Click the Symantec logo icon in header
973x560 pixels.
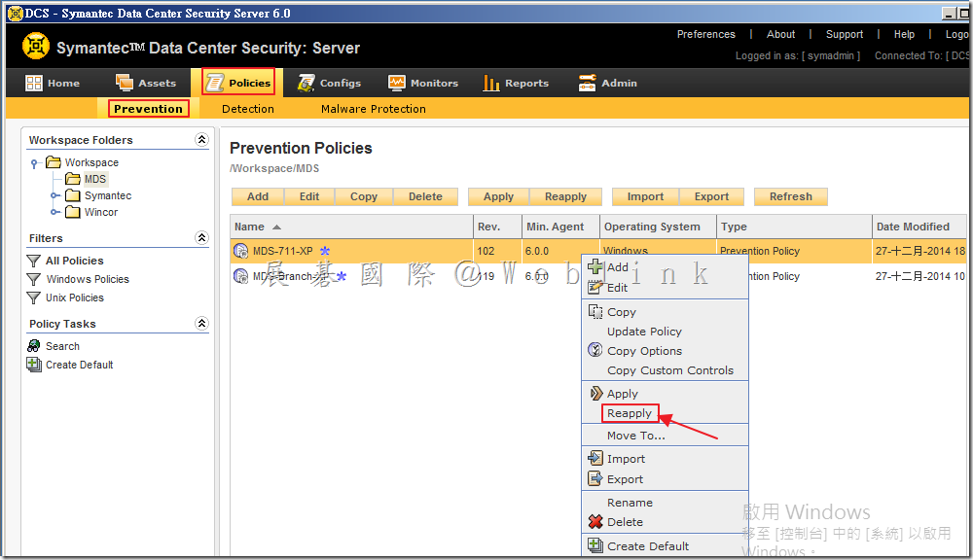[36, 47]
